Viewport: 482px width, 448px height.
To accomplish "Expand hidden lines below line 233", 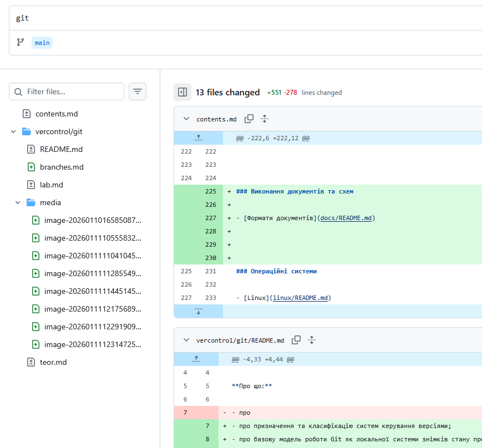I will click(198, 311).
